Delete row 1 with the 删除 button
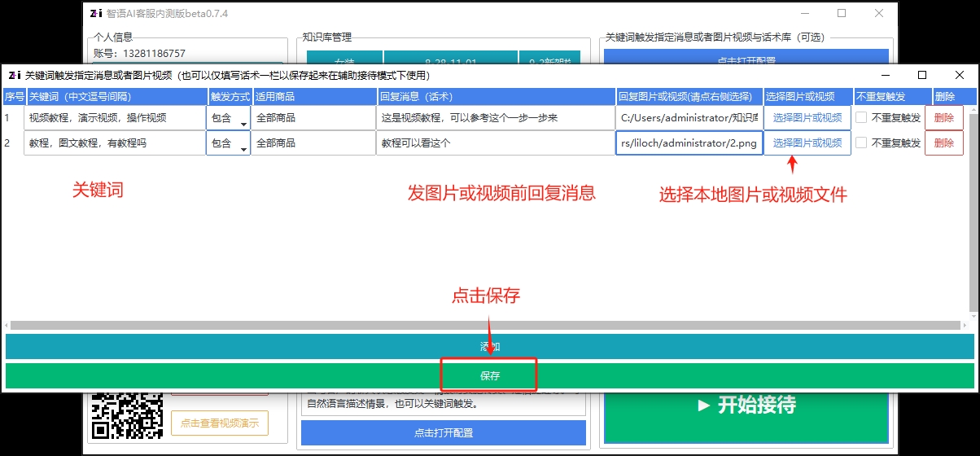This screenshot has height=456, width=980. pos(944,118)
